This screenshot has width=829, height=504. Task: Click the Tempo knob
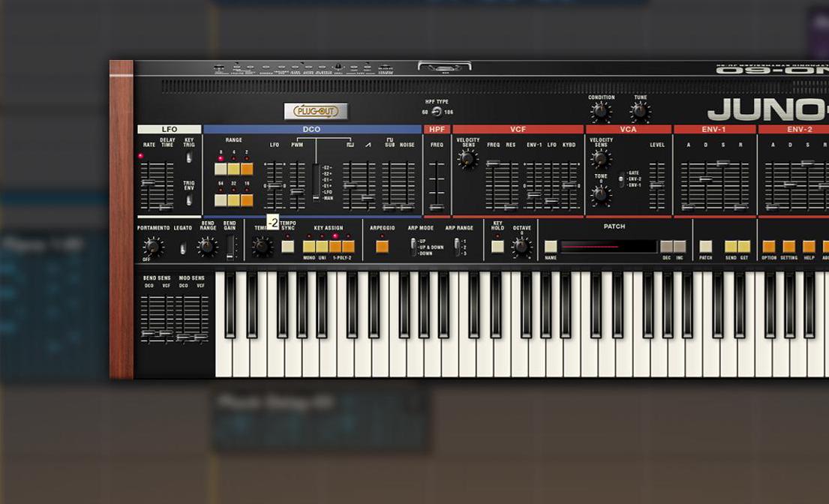coord(262,246)
